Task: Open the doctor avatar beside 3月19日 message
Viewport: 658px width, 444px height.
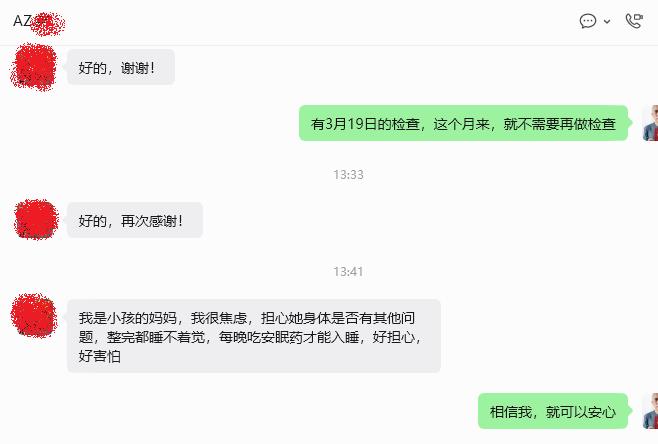Action: (650, 123)
